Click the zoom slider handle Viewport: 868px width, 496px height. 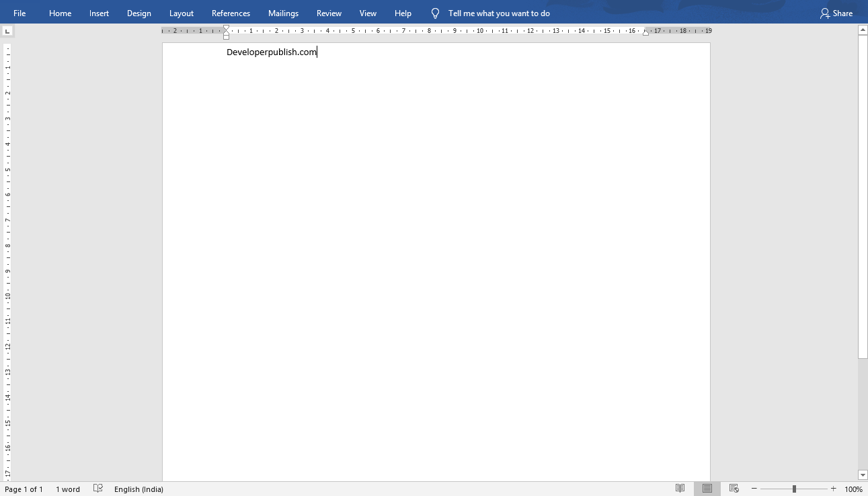point(794,489)
